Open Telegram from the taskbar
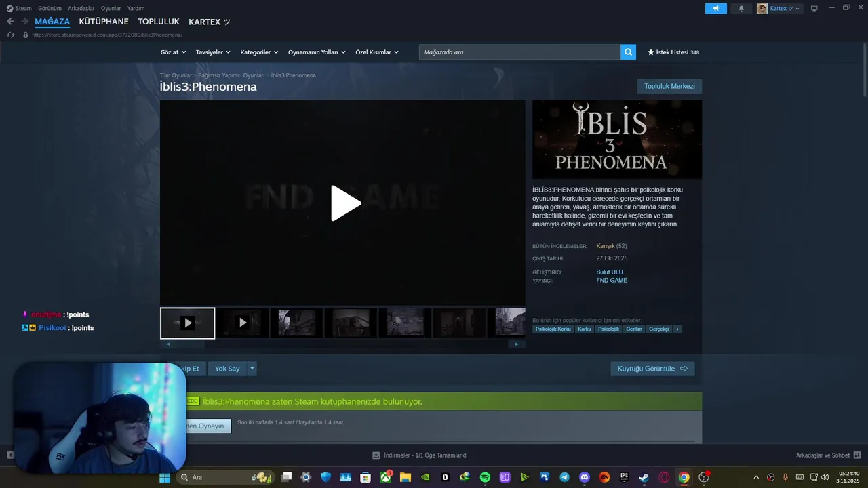 tap(564, 477)
